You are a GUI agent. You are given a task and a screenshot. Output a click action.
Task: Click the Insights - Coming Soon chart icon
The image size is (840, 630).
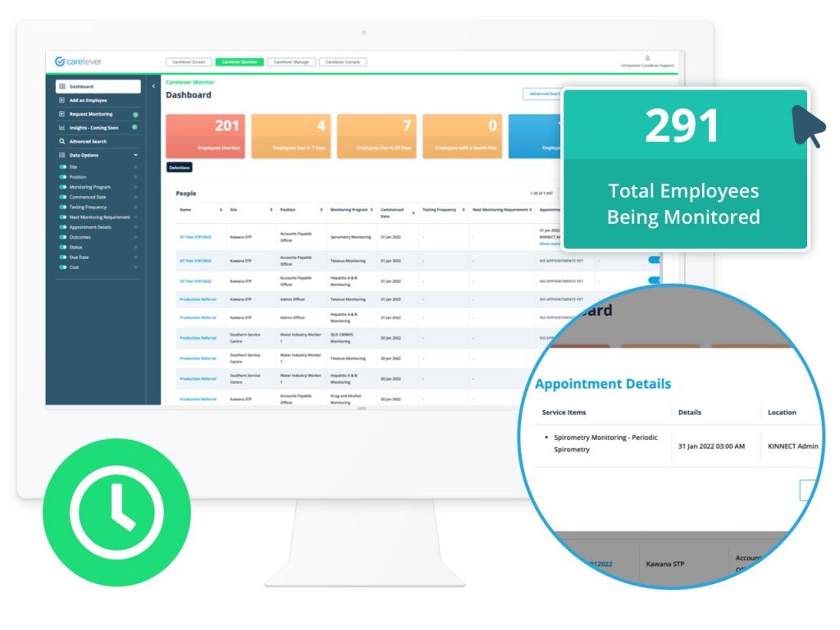click(61, 126)
